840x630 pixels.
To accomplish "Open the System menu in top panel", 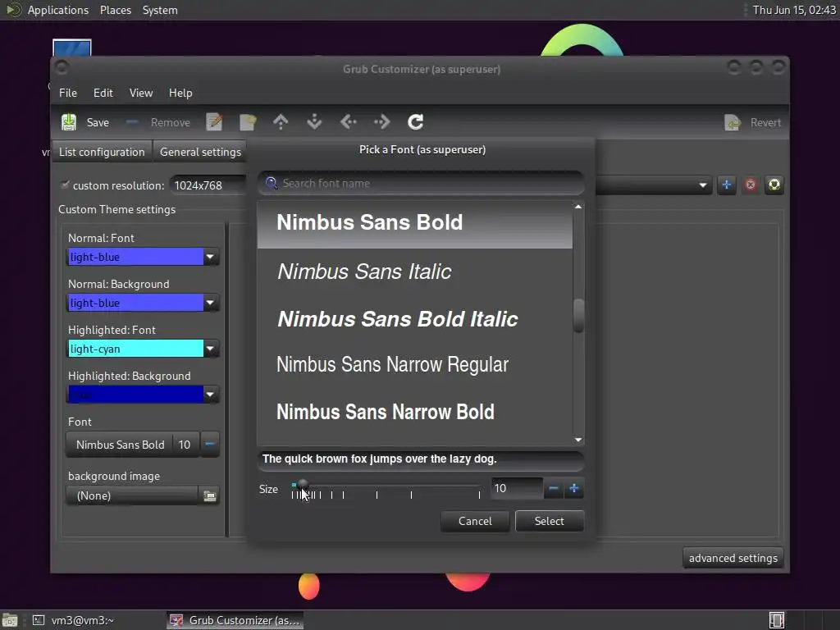I will tap(160, 10).
